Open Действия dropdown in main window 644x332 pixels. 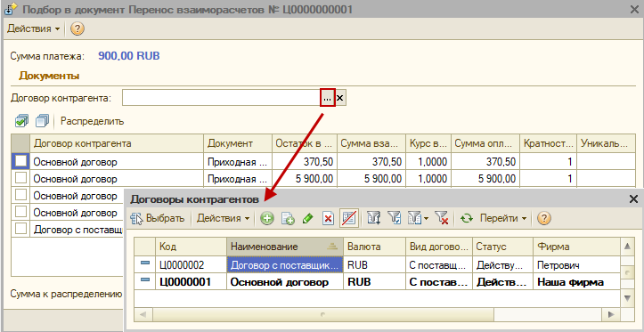(x=34, y=28)
